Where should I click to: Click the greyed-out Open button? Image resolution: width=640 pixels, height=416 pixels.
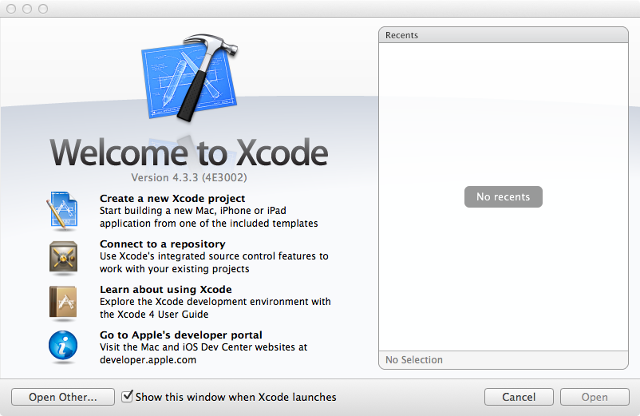tap(595, 397)
